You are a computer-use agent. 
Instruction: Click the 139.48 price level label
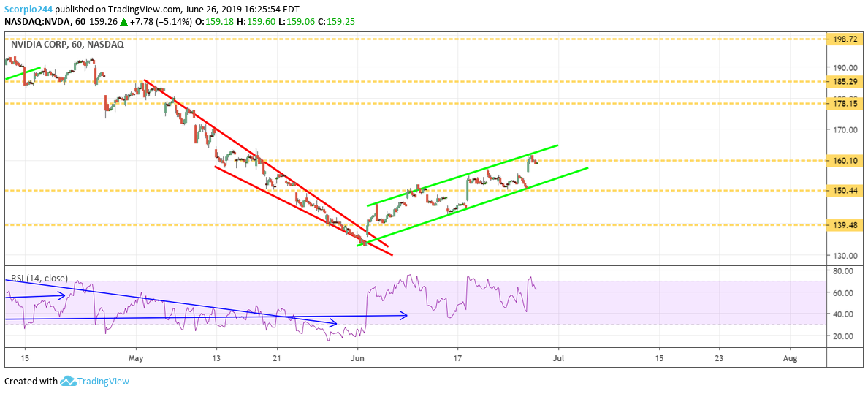coord(845,225)
